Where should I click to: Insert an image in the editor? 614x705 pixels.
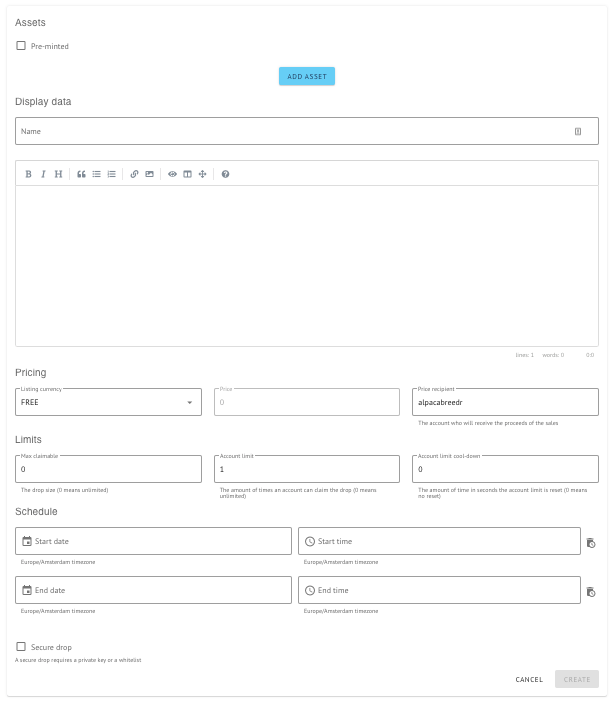[150, 174]
